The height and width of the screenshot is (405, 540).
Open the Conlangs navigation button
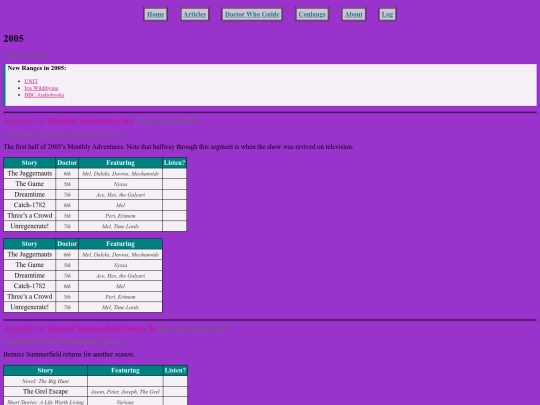[312, 14]
